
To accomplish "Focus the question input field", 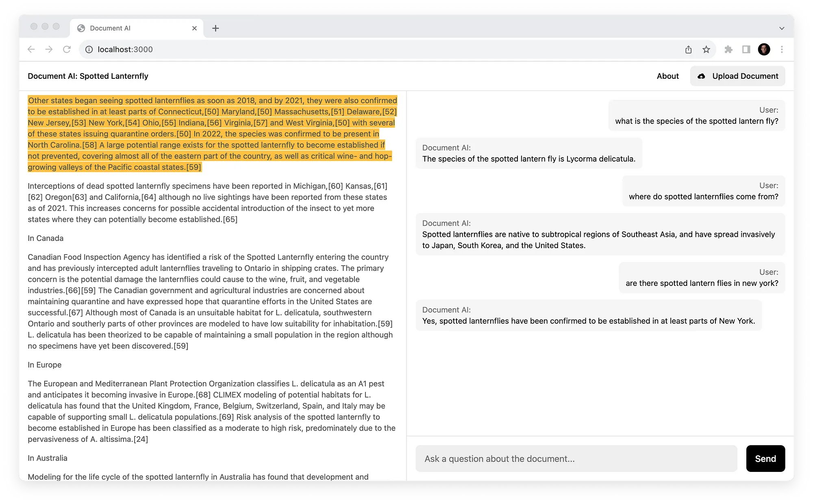I will click(x=576, y=459).
